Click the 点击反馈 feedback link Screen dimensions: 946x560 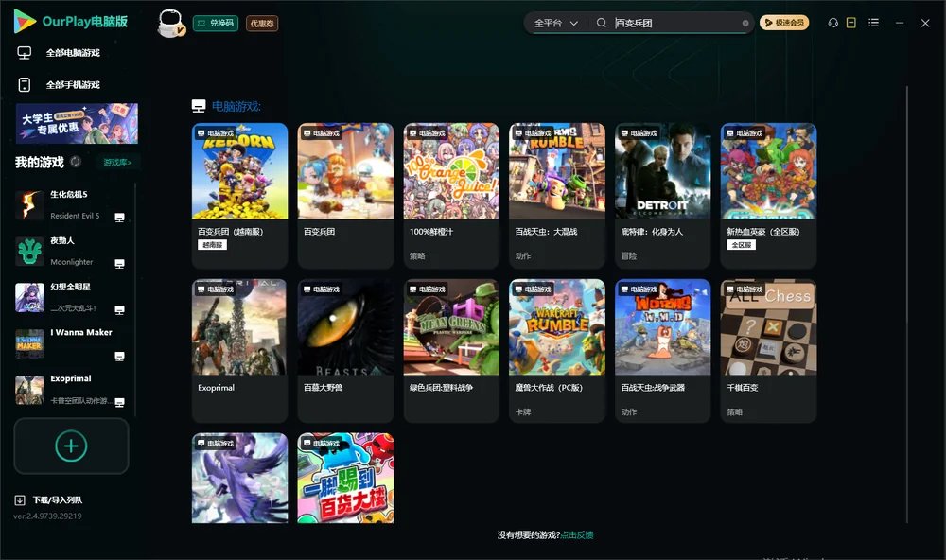[577, 534]
